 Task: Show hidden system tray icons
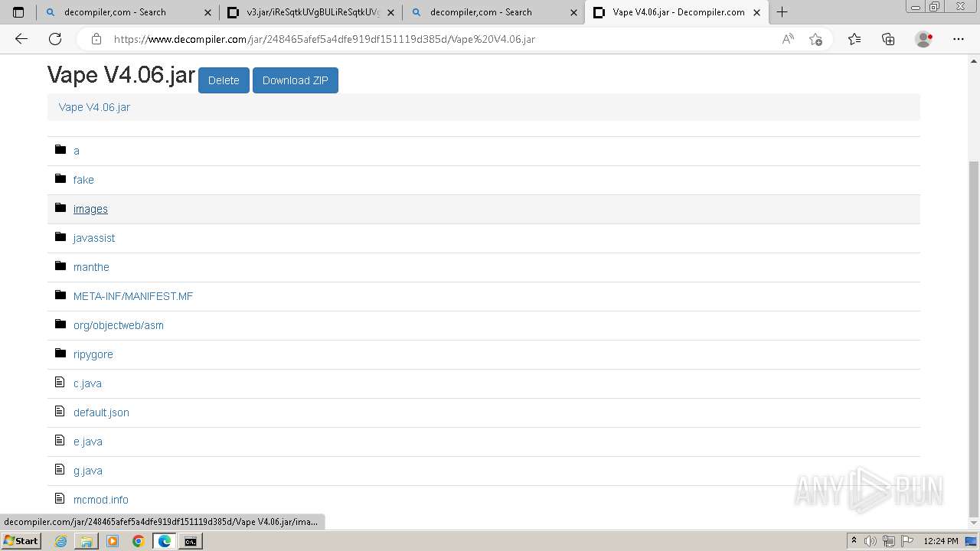click(x=854, y=541)
